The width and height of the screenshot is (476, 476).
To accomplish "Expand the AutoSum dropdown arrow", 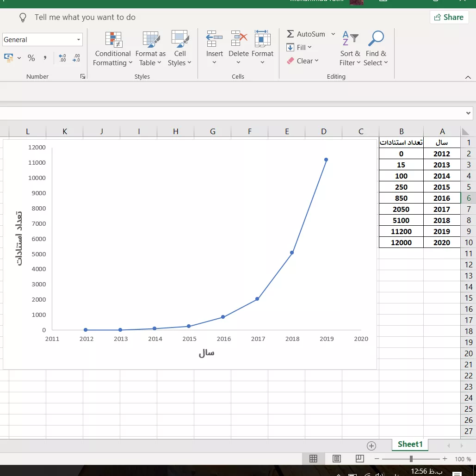I will [x=333, y=34].
